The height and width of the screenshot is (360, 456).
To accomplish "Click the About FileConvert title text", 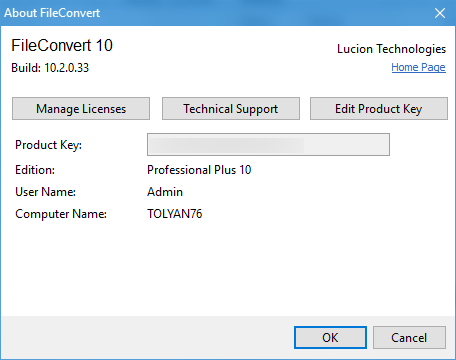I will coord(52,13).
